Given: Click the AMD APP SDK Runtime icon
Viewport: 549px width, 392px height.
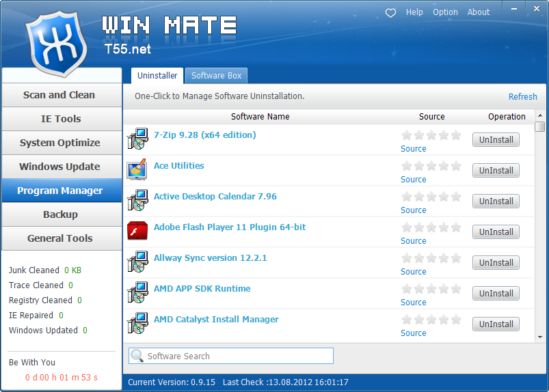Looking at the screenshot, I should 137,293.
